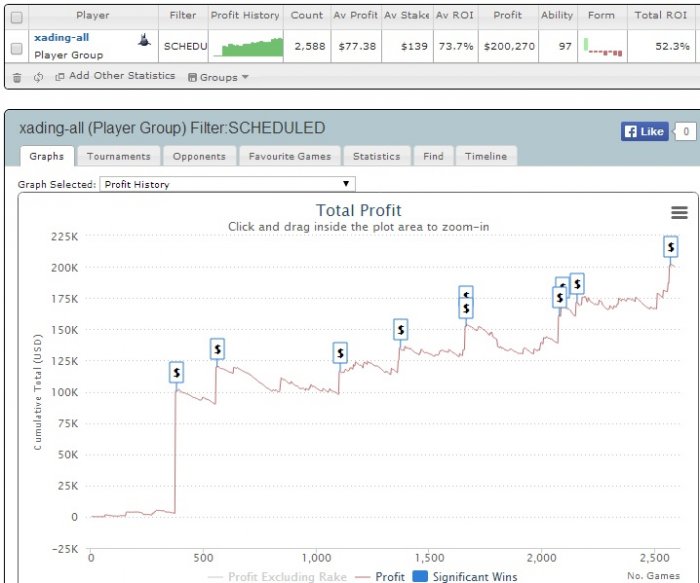Open the Timeline tab
This screenshot has height=583, width=700.
[486, 156]
